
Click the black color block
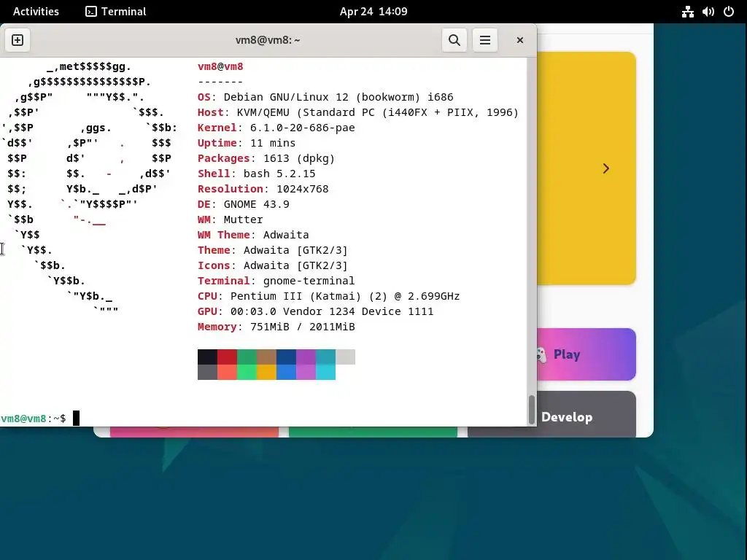coord(207,357)
